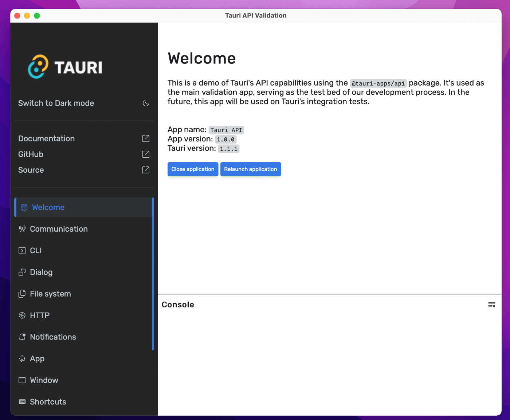Click the Console panel title
Screen dimensions: 510x420
coord(178,305)
